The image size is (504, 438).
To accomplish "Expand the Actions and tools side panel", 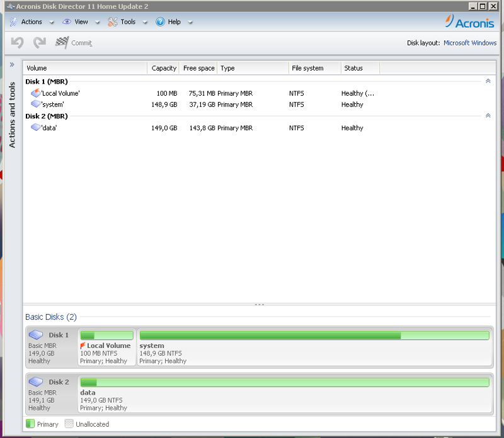I will tap(11, 65).
